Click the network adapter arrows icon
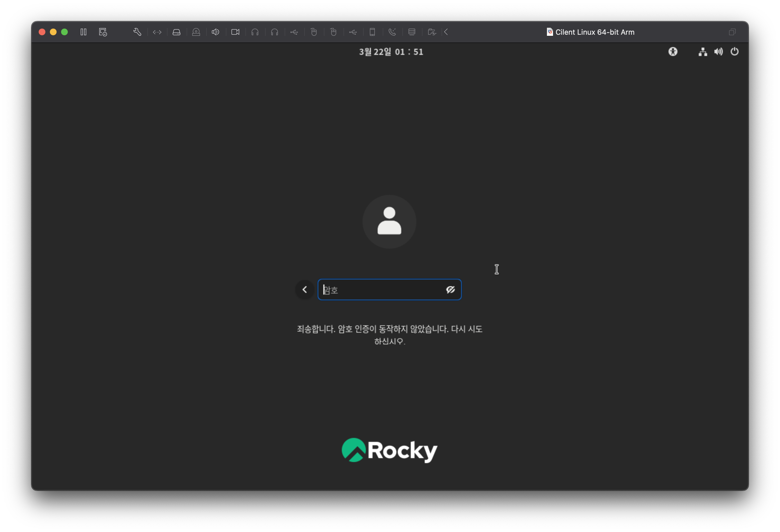The height and width of the screenshot is (532, 780). (157, 32)
